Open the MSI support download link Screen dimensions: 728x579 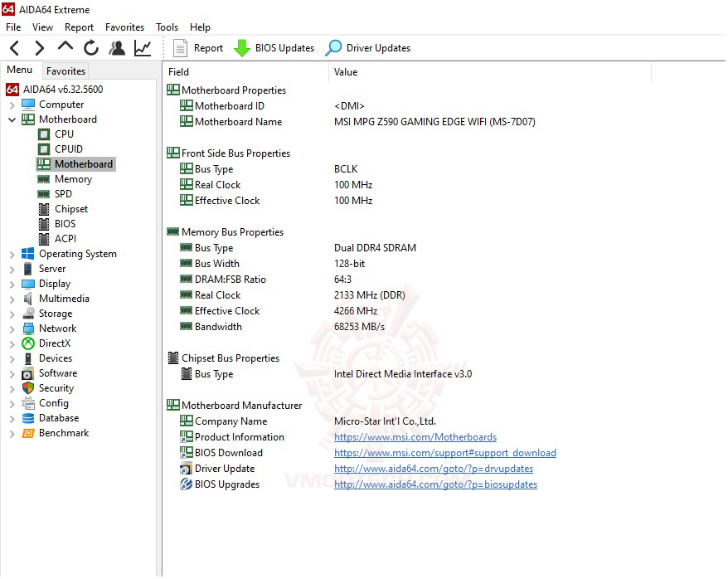[444, 453]
